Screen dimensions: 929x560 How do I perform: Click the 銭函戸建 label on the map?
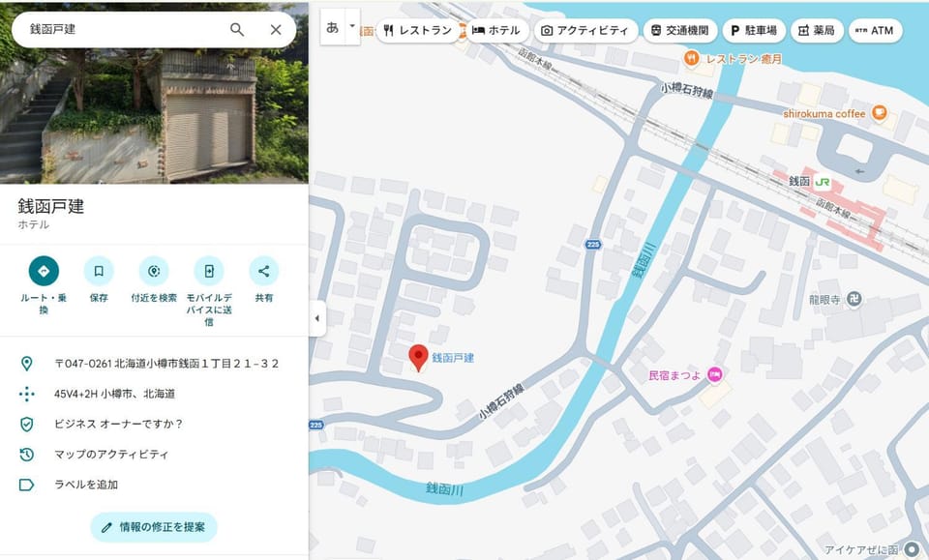click(x=453, y=358)
